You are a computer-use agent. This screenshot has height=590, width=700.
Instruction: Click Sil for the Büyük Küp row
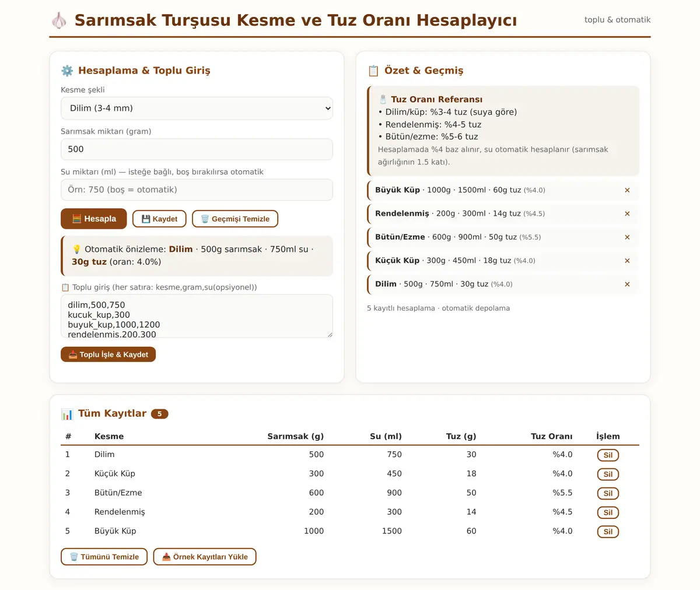(x=608, y=532)
